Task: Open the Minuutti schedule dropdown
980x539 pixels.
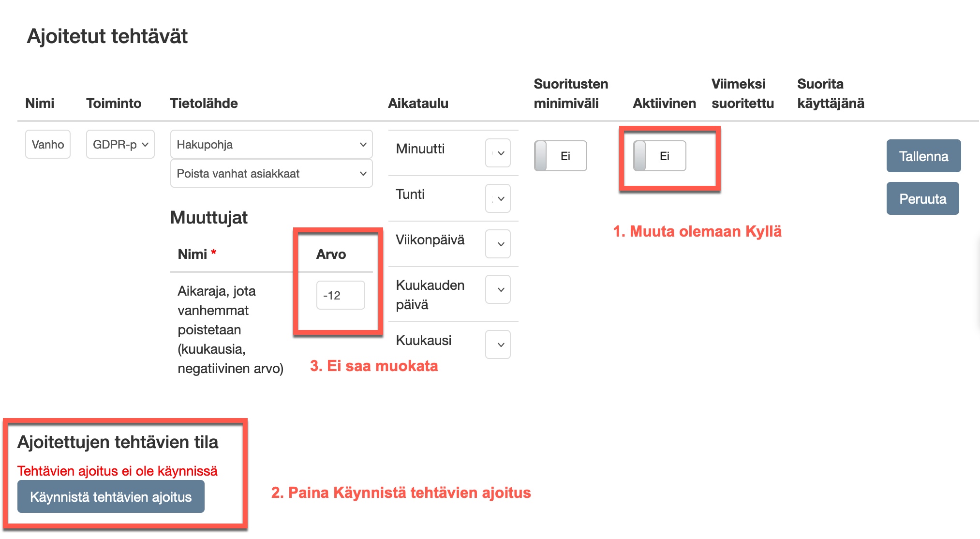Action: (498, 153)
